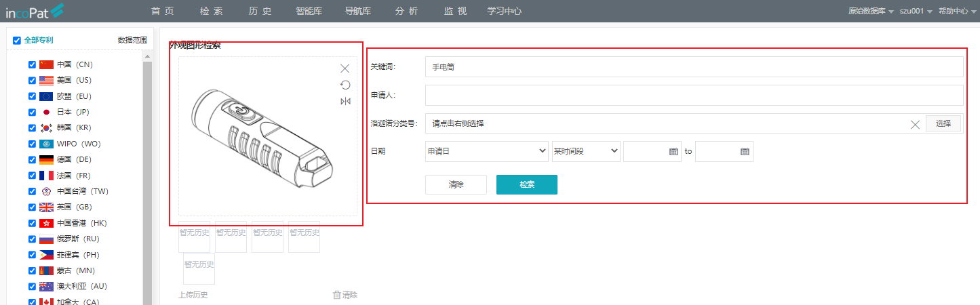Uncheck the WIPO (WO) checkbox
The width and height of the screenshot is (980, 305).
coord(32,144)
